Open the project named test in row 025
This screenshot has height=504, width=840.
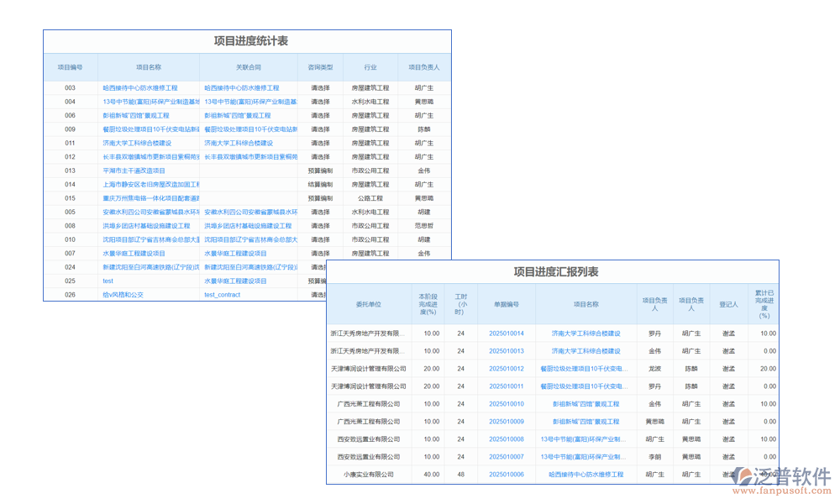pos(107,281)
